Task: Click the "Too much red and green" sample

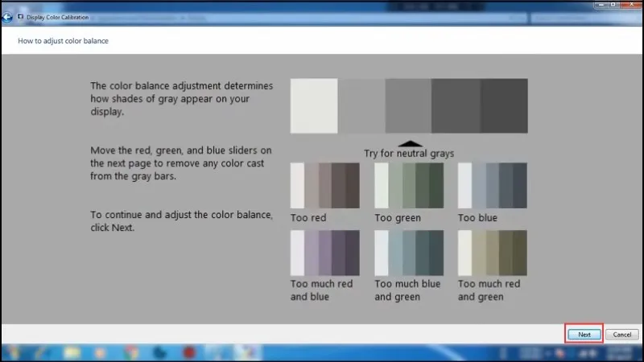Action: coord(492,253)
